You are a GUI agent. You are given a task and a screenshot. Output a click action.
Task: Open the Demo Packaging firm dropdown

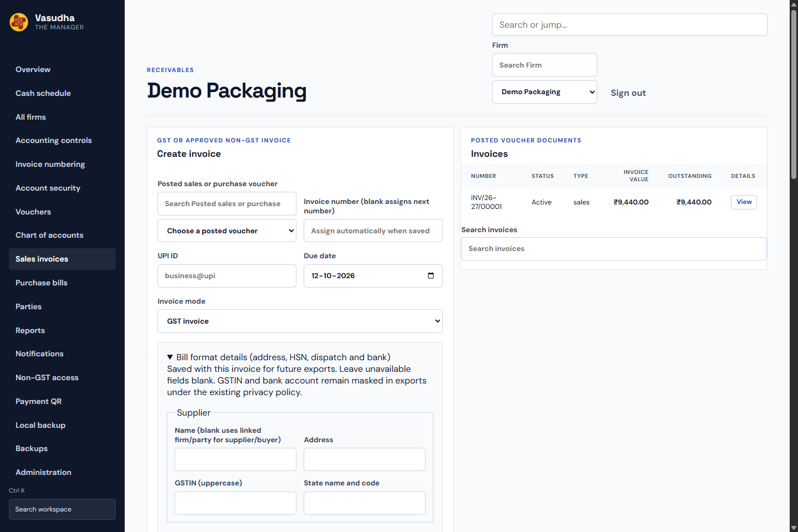pyautogui.click(x=545, y=92)
